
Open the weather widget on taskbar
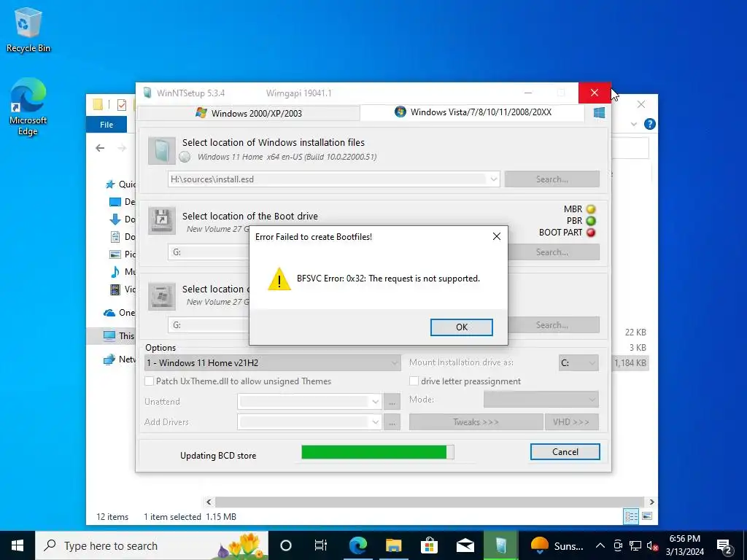pyautogui.click(x=557, y=545)
